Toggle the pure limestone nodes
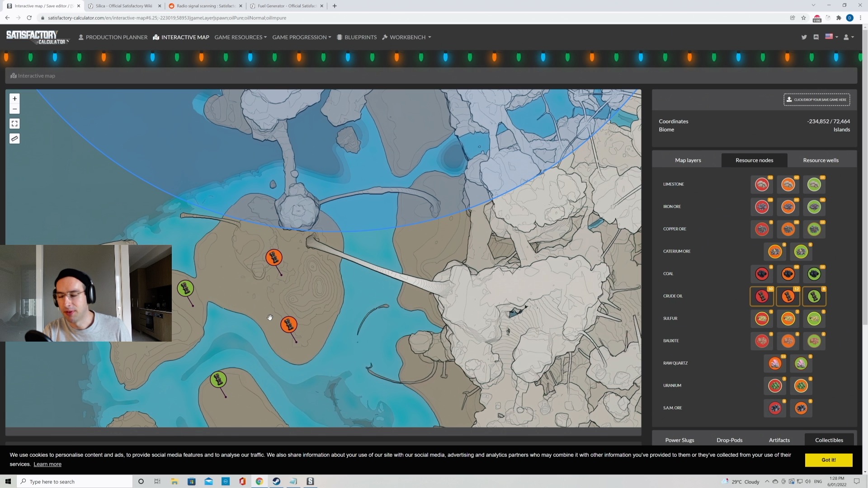This screenshot has height=488, width=868. [x=814, y=184]
